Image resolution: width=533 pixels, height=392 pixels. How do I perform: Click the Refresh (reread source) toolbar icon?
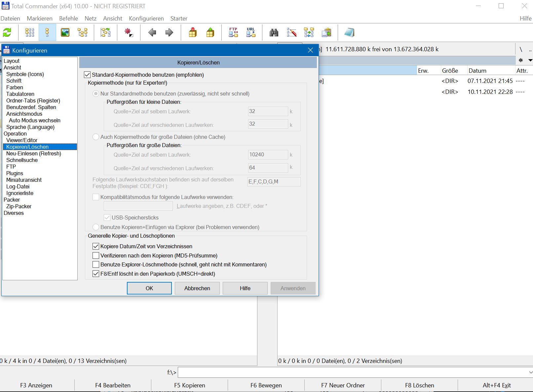pyautogui.click(x=7, y=32)
